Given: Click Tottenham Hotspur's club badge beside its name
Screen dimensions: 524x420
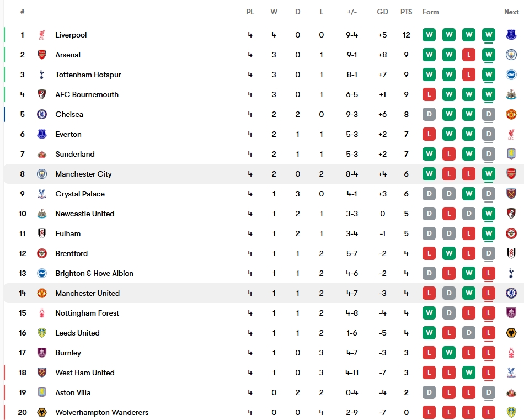Looking at the screenshot, I should (x=42, y=75).
